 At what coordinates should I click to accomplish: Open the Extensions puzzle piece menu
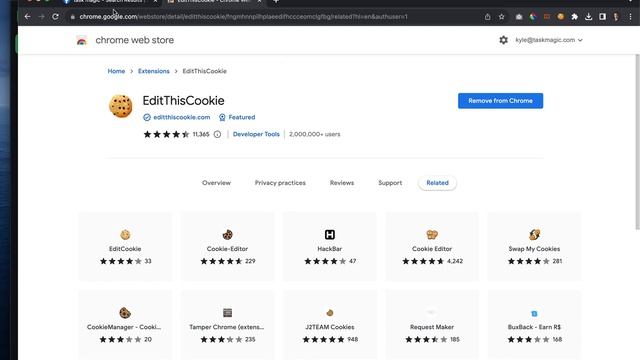(575, 17)
